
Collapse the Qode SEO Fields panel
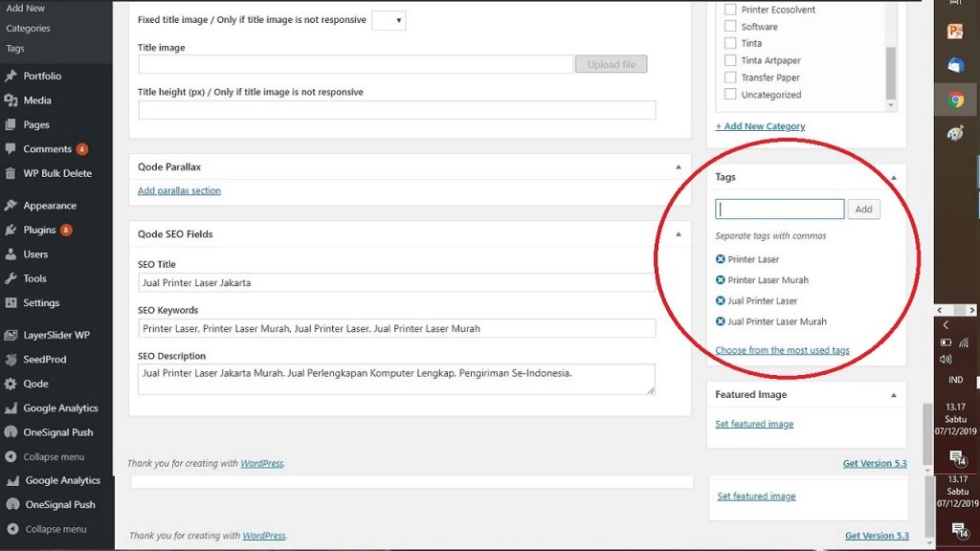point(678,233)
